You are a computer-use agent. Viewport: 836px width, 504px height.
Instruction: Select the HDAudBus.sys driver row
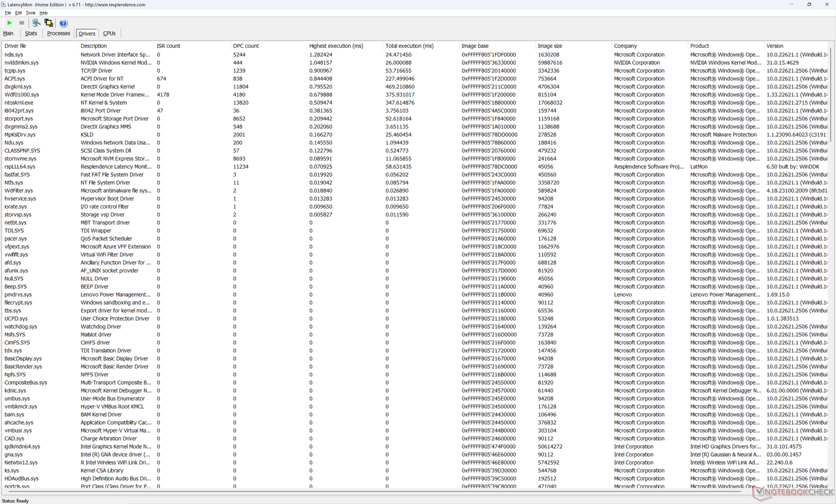click(415, 478)
